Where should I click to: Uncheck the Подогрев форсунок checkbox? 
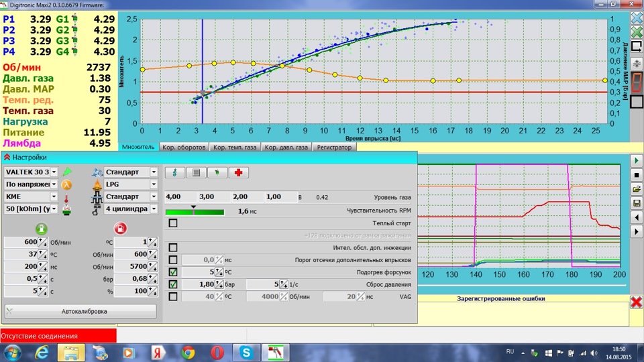[173, 272]
